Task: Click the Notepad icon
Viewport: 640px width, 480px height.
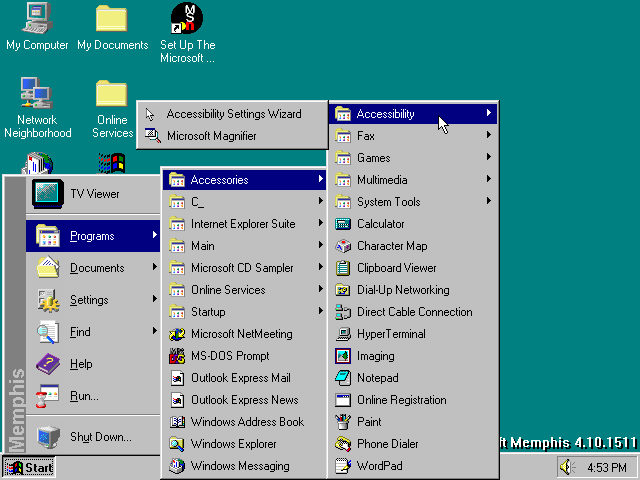Action: pyautogui.click(x=343, y=378)
